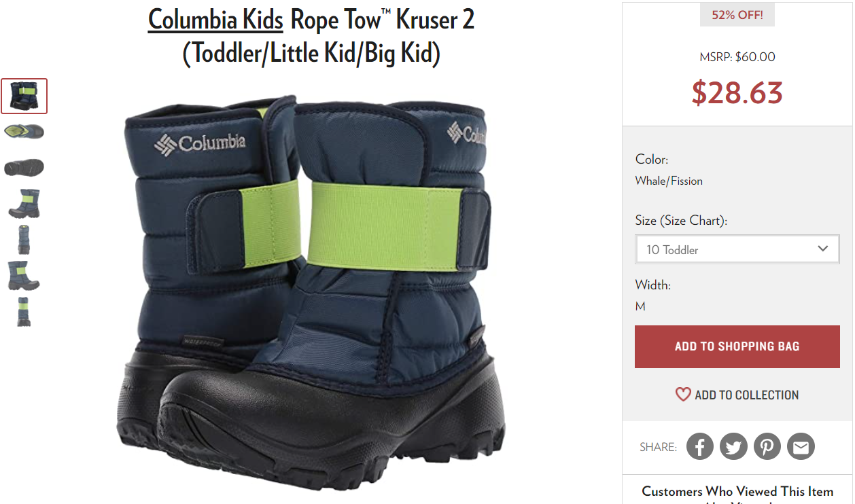Choose the sixth boot angle thumbnail
This screenshot has width=855, height=504.
24,275
